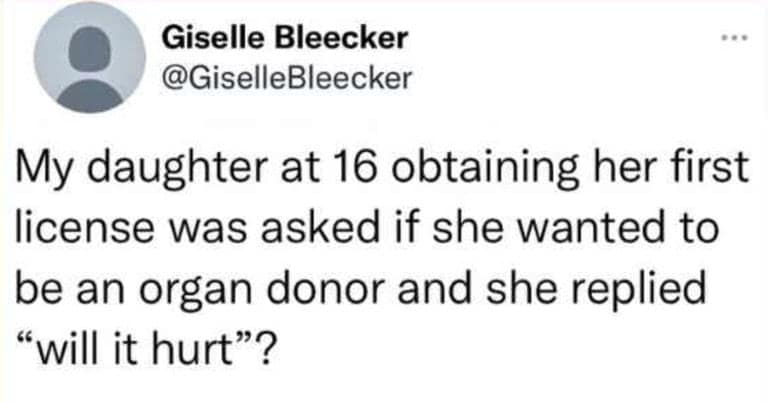The image size is (768, 402).
Task: Click the @GiselleBleecker handle
Action: [x=285, y=77]
